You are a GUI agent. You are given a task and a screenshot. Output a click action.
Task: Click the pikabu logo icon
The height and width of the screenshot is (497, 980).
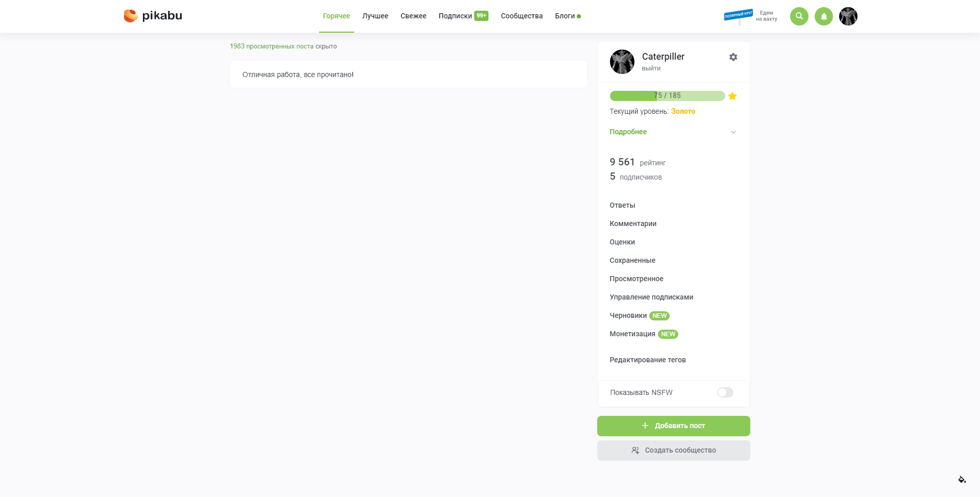[131, 16]
